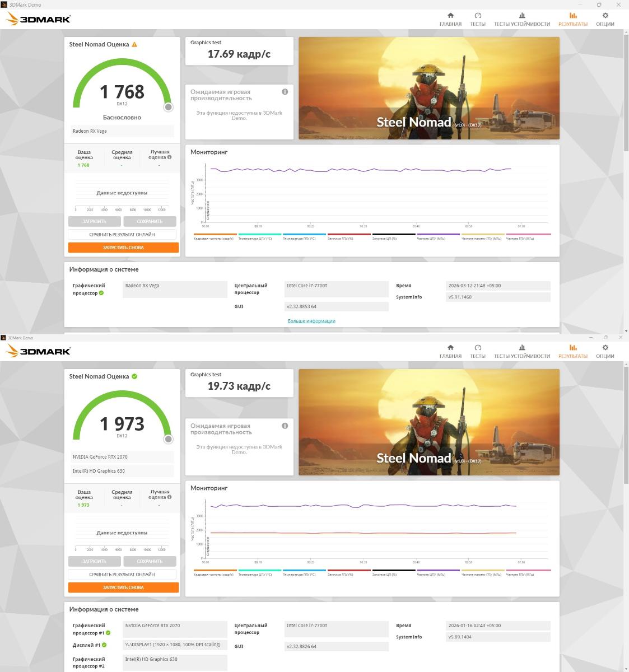Click Время field 2026-01-16 02:43 +05:00

(498, 626)
